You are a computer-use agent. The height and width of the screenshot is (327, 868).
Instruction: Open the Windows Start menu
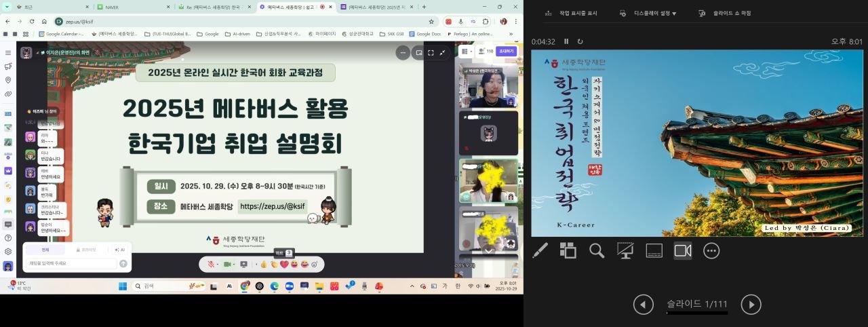(x=123, y=286)
